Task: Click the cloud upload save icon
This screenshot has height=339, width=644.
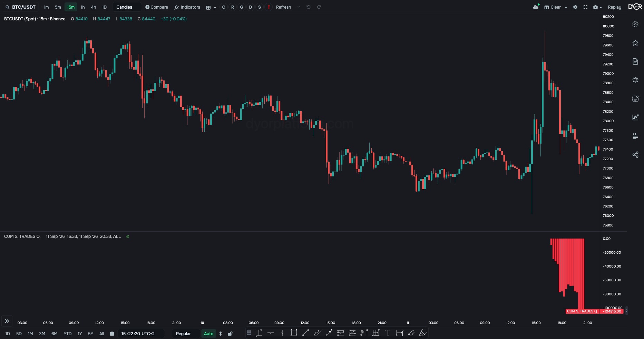Action: 536,7
